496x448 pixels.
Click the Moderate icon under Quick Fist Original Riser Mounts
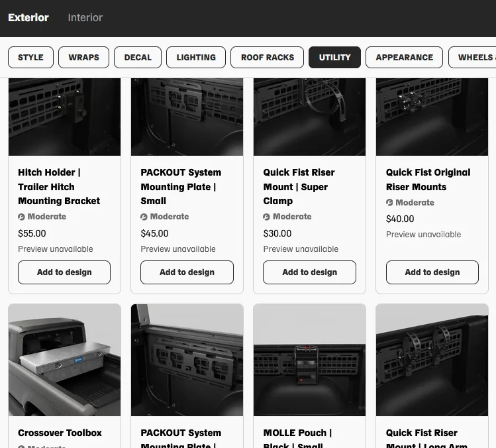(x=389, y=203)
